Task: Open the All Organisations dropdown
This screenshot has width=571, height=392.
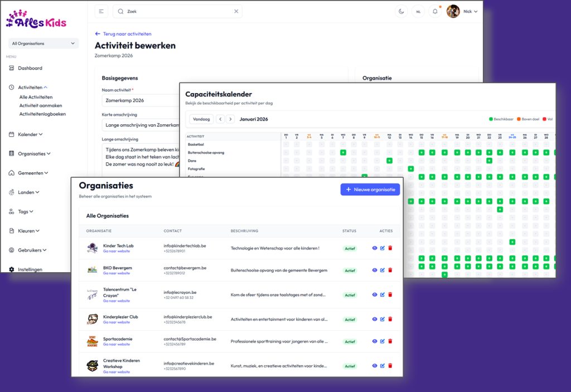Action: (43, 43)
